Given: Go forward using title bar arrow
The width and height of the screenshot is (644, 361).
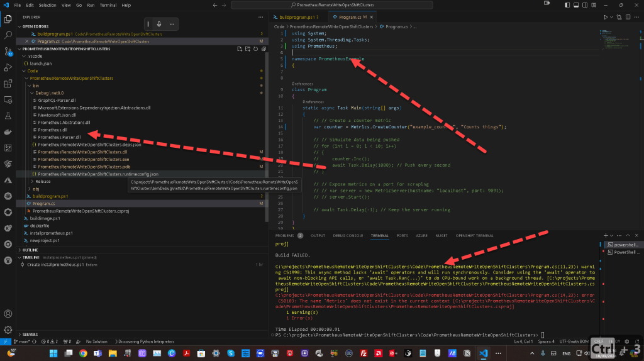Looking at the screenshot, I should pyautogui.click(x=224, y=5).
